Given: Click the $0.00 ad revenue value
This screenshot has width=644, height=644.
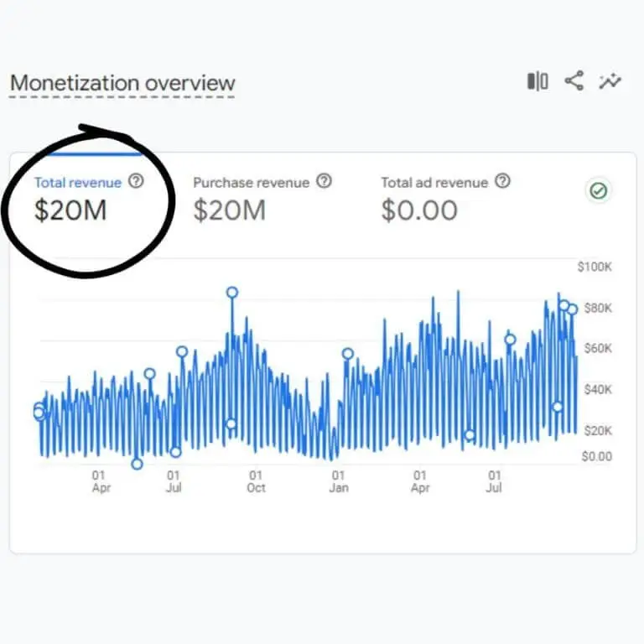Looking at the screenshot, I should [x=419, y=210].
